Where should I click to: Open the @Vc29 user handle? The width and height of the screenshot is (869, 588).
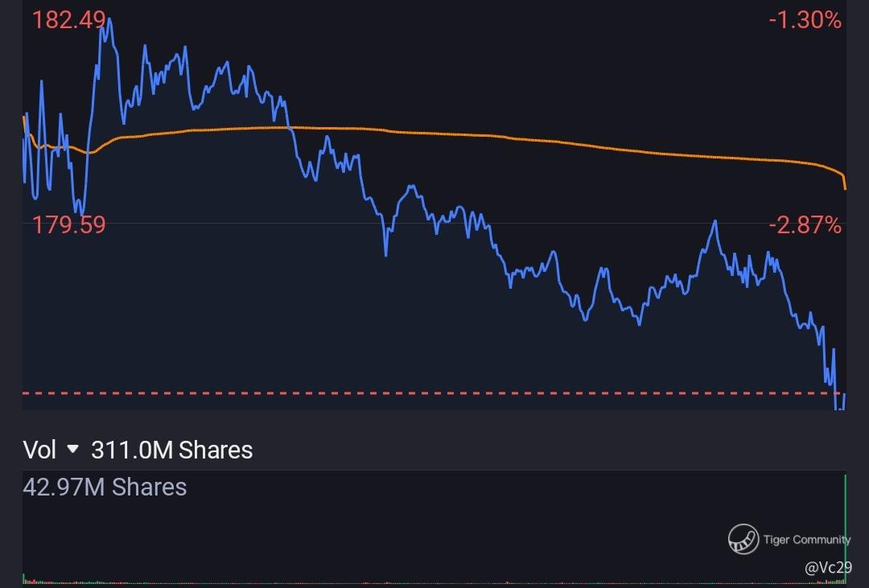tap(827, 568)
